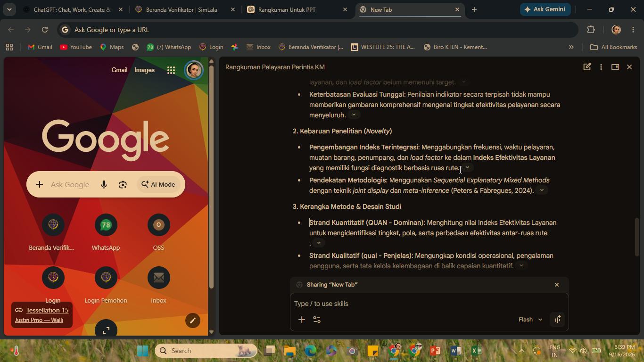644x362 pixels.
Task: Start a new chat in Gemini panel
Action: click(x=587, y=67)
